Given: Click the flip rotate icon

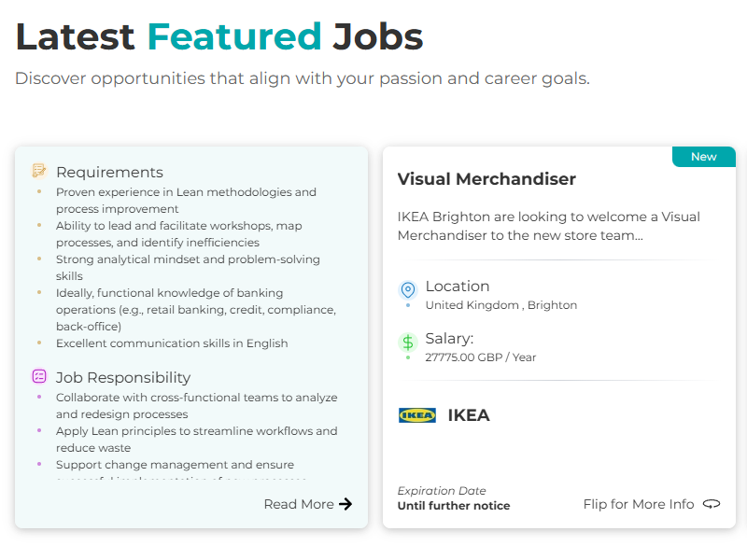Looking at the screenshot, I should pyautogui.click(x=712, y=504).
